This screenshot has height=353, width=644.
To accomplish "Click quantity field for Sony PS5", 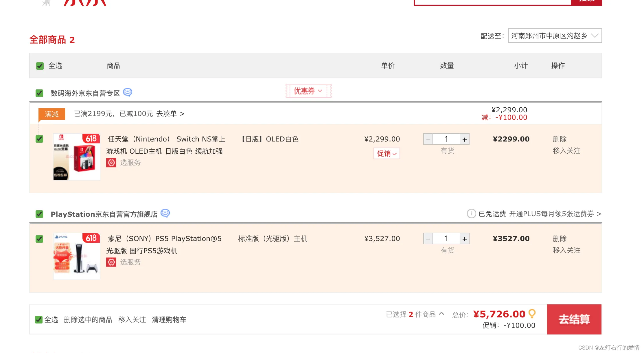I will point(446,239).
